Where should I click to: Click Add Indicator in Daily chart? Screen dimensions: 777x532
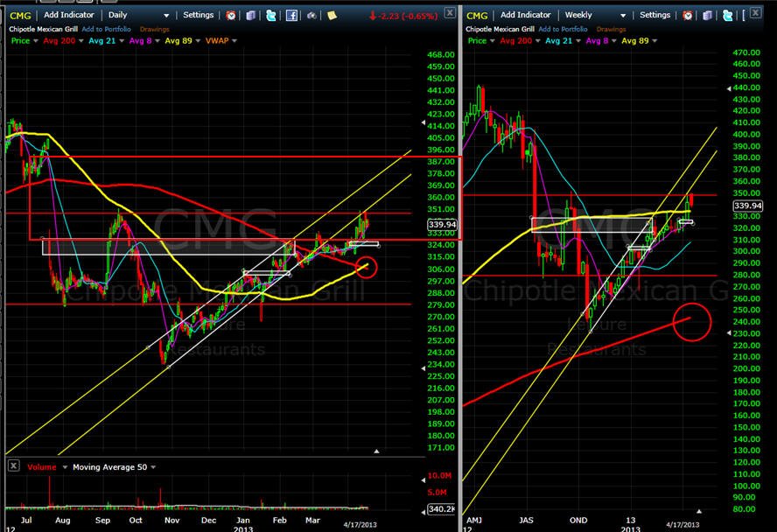click(x=69, y=16)
